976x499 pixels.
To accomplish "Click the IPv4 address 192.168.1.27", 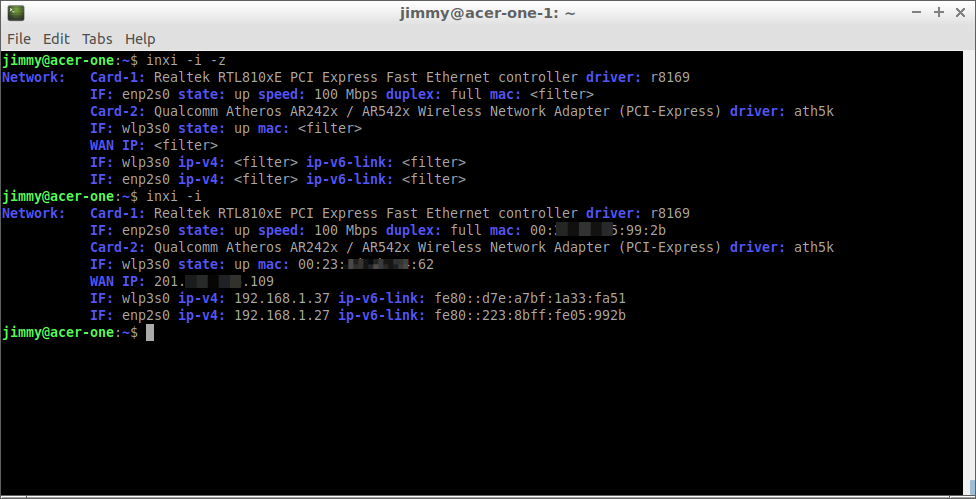I will (x=282, y=315).
